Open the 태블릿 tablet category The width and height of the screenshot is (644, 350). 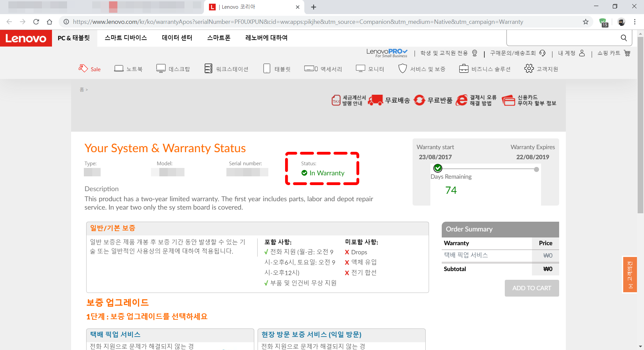point(277,69)
